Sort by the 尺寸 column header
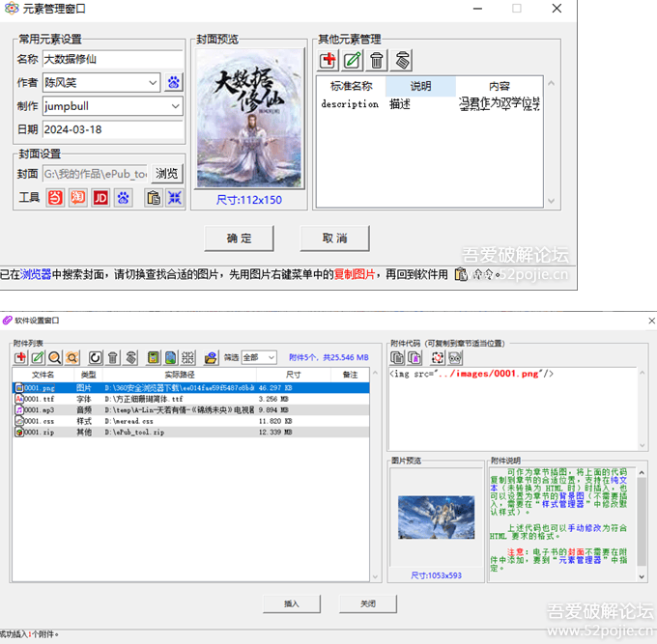 click(294, 375)
